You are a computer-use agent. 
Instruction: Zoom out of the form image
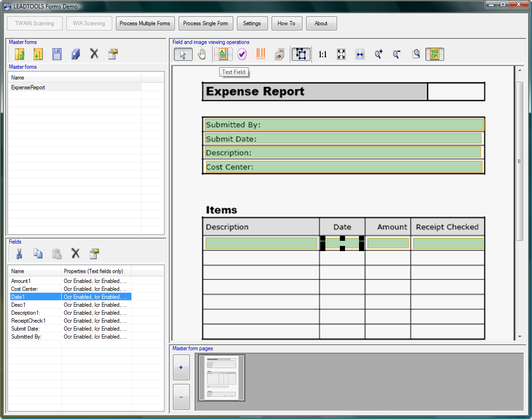(396, 54)
